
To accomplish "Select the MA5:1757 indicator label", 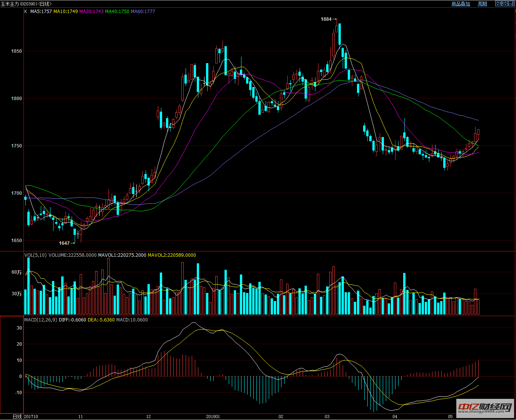I will click(41, 12).
